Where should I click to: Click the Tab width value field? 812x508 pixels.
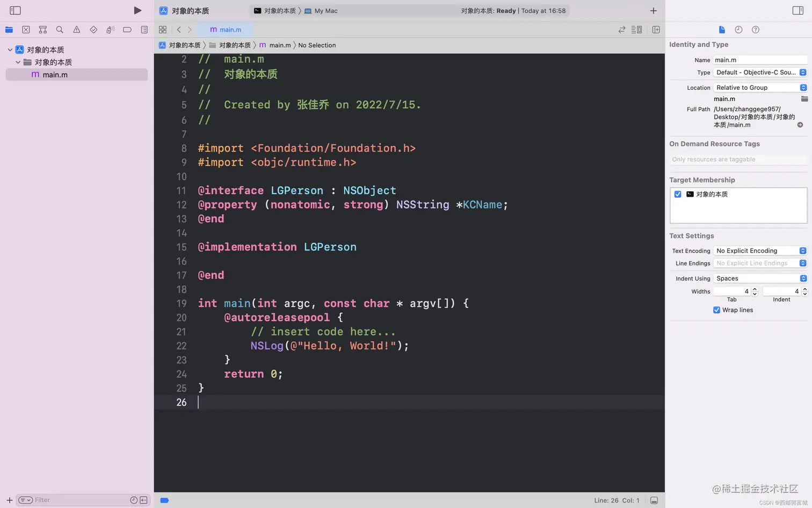pyautogui.click(x=731, y=291)
